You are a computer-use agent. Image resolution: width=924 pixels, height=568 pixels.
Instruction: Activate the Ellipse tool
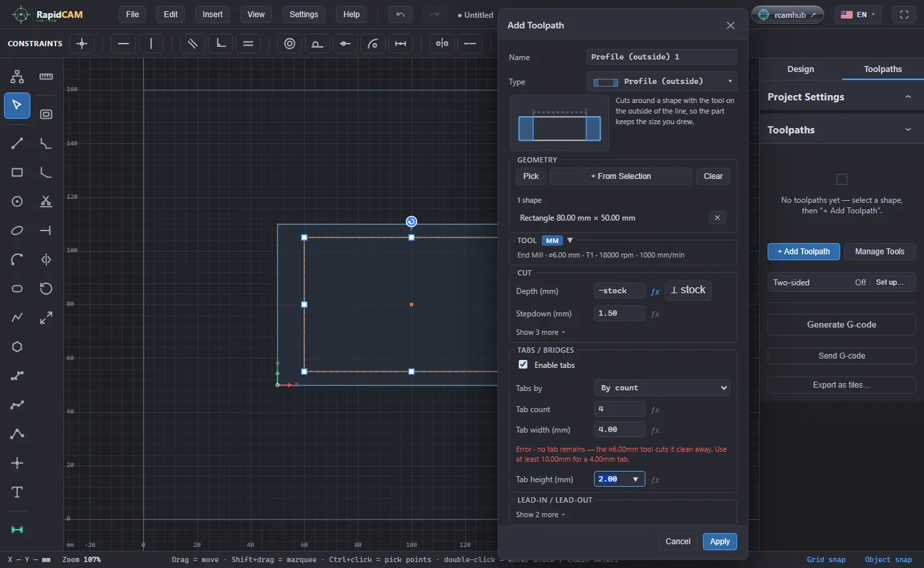pos(17,231)
